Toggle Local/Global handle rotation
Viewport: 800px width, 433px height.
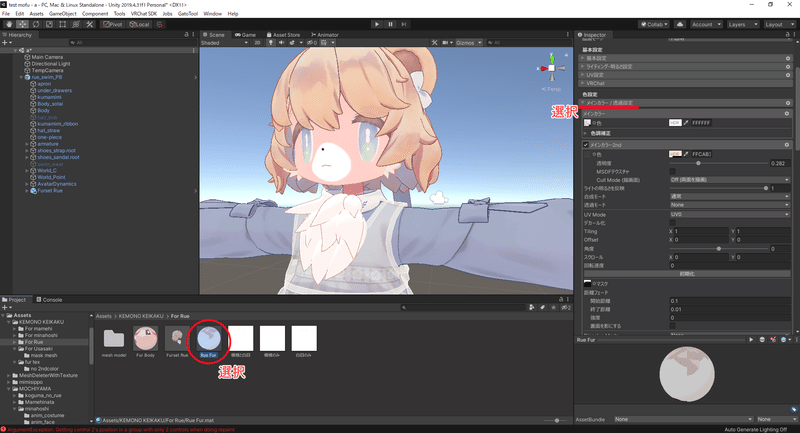tap(139, 24)
